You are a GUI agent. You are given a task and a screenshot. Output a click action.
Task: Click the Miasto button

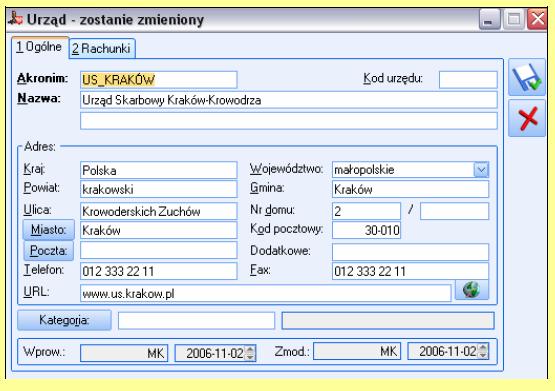point(49,230)
